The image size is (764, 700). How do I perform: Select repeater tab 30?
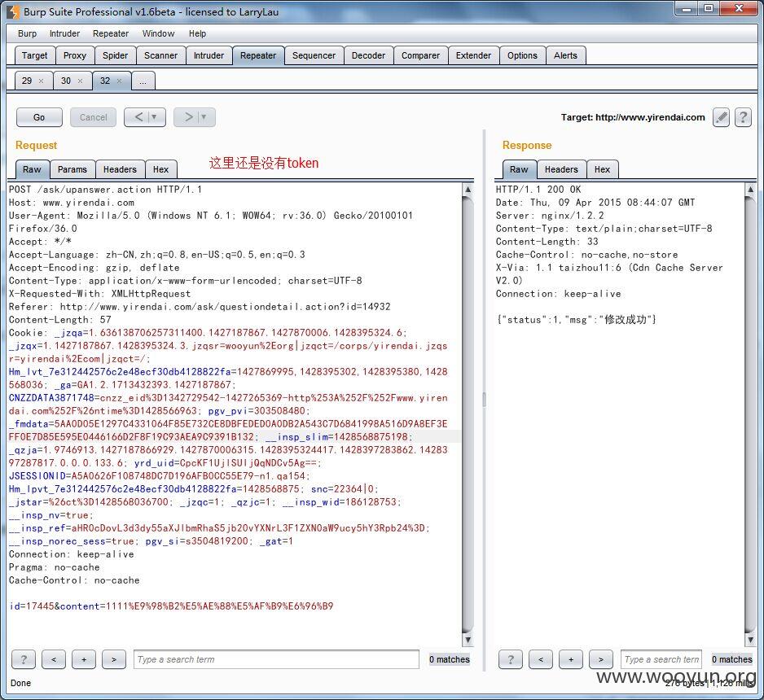click(x=66, y=81)
